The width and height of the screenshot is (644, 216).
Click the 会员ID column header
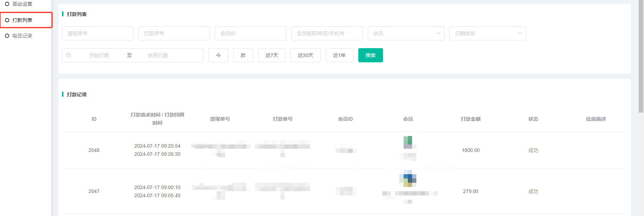345,119
